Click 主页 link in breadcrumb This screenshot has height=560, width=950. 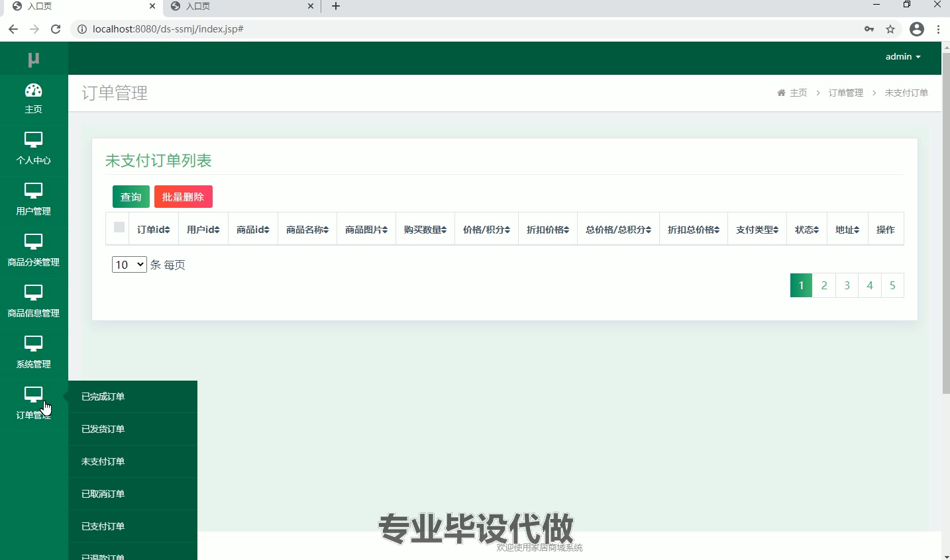(x=798, y=93)
